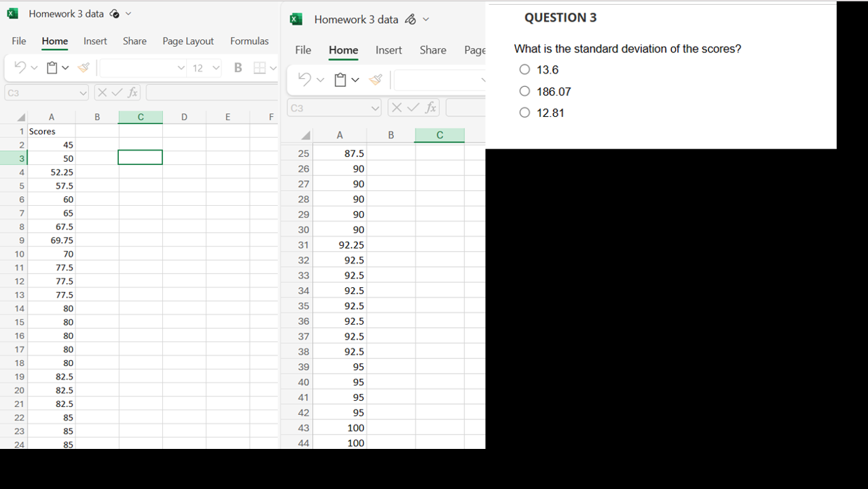Use the Format Painter icon
Image resolution: width=868 pixels, height=489 pixels.
pos(82,67)
